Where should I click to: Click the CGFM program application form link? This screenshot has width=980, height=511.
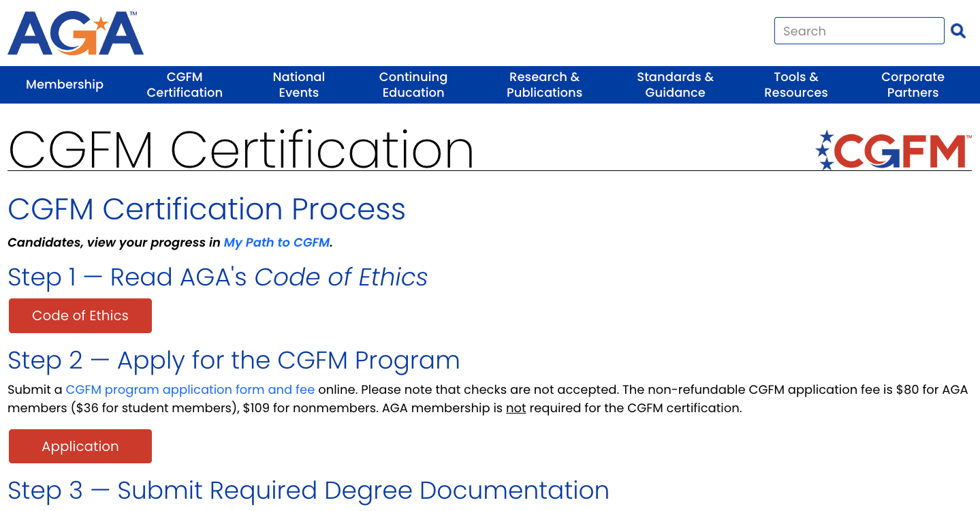(x=190, y=389)
